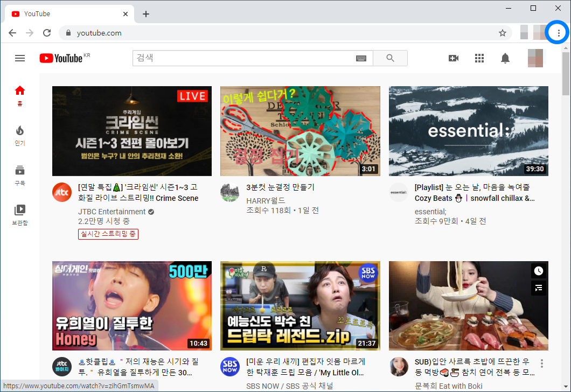
Task: Open the sushi mukbang video thumbnail
Action: pos(468,306)
